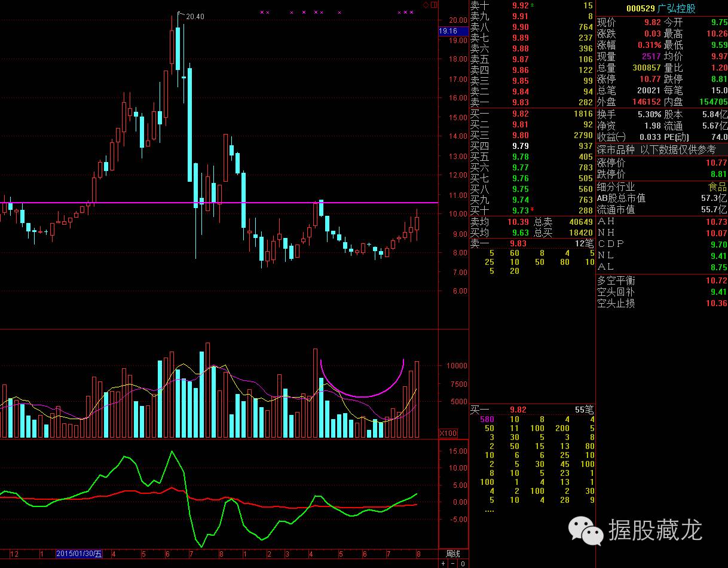Viewport: 728px width, 568px height.
Task: Click the split-panel icon at chart top right
Action: (x=434, y=5)
